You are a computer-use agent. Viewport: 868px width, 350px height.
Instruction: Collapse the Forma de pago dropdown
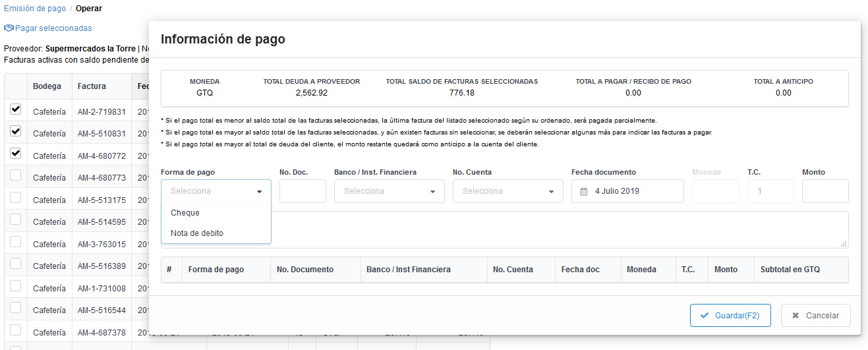[x=259, y=192]
